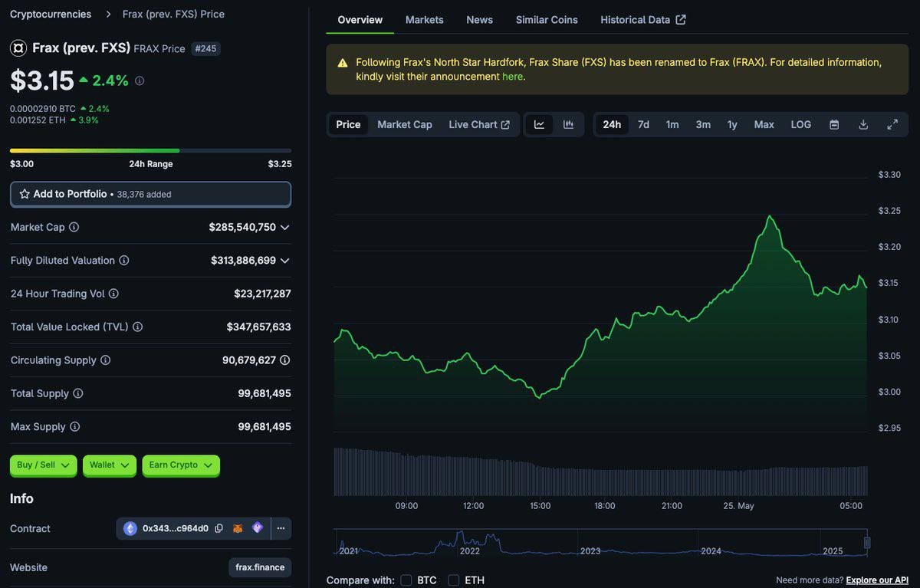Select the 3m time range
Image resolution: width=920 pixels, height=588 pixels.
click(703, 125)
